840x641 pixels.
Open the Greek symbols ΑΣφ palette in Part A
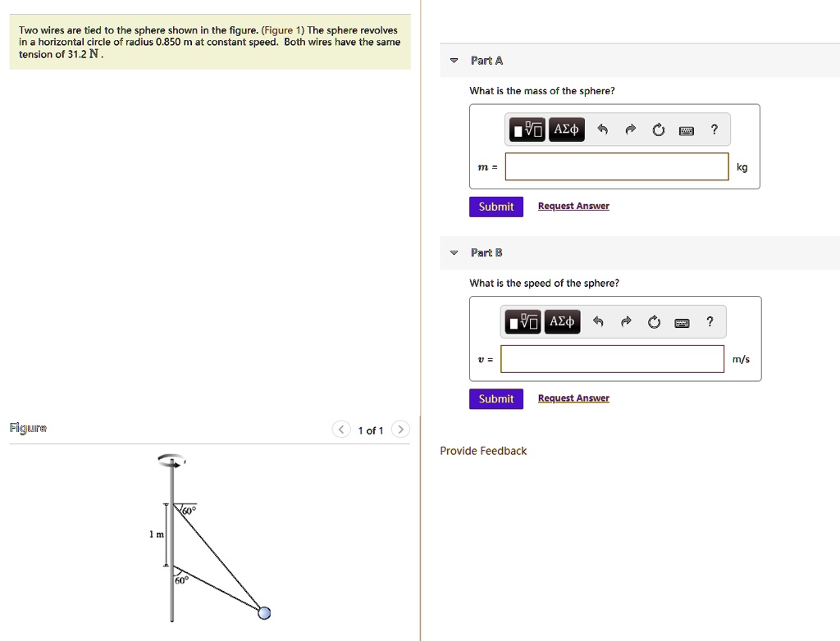coord(565,129)
